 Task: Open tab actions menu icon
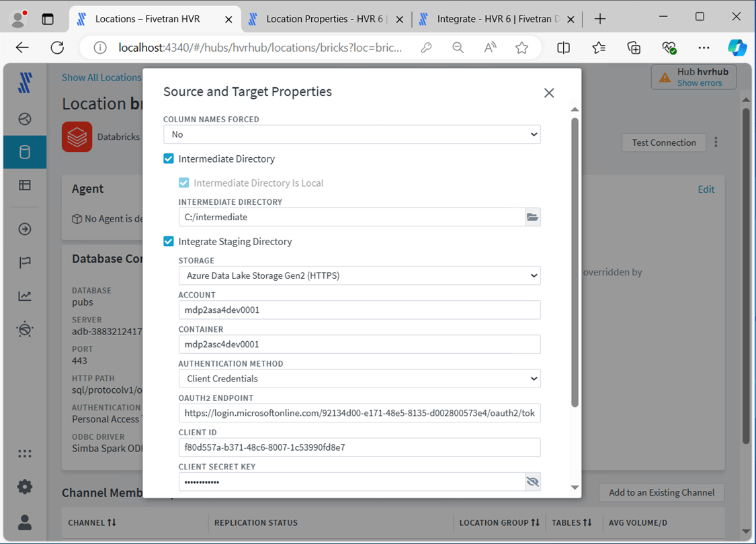(48, 19)
